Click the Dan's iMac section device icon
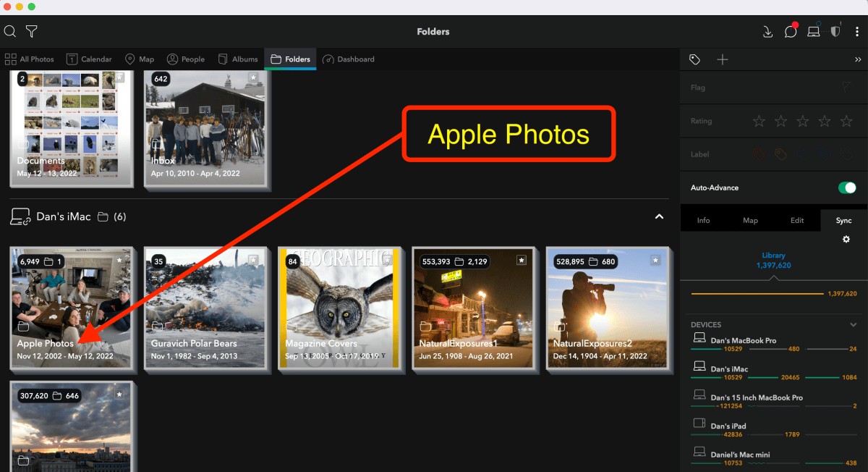The image size is (868, 472). pyautogui.click(x=20, y=216)
